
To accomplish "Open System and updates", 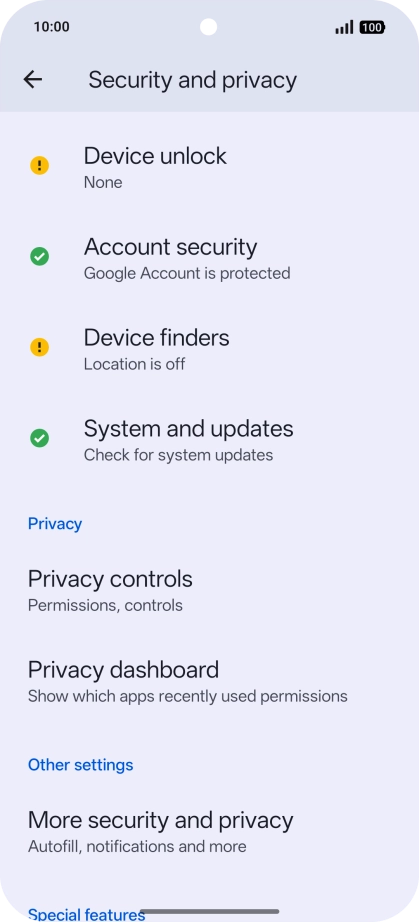I will (209, 439).
